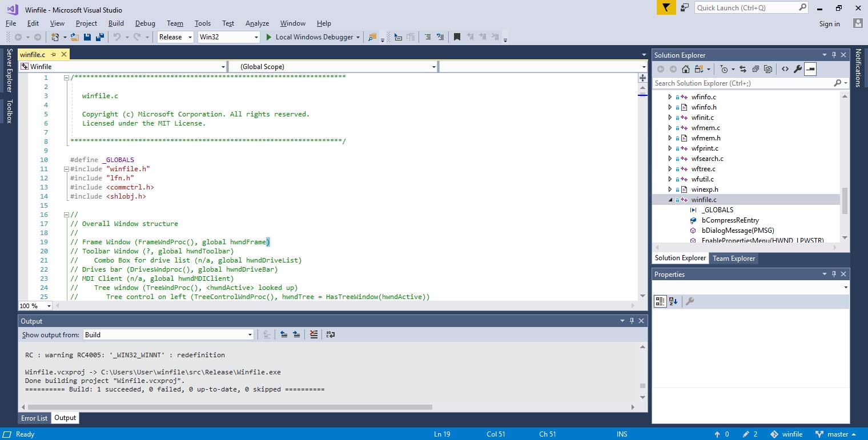This screenshot has height=440, width=868.
Task: Open the Analyze menu
Action: coord(257,23)
